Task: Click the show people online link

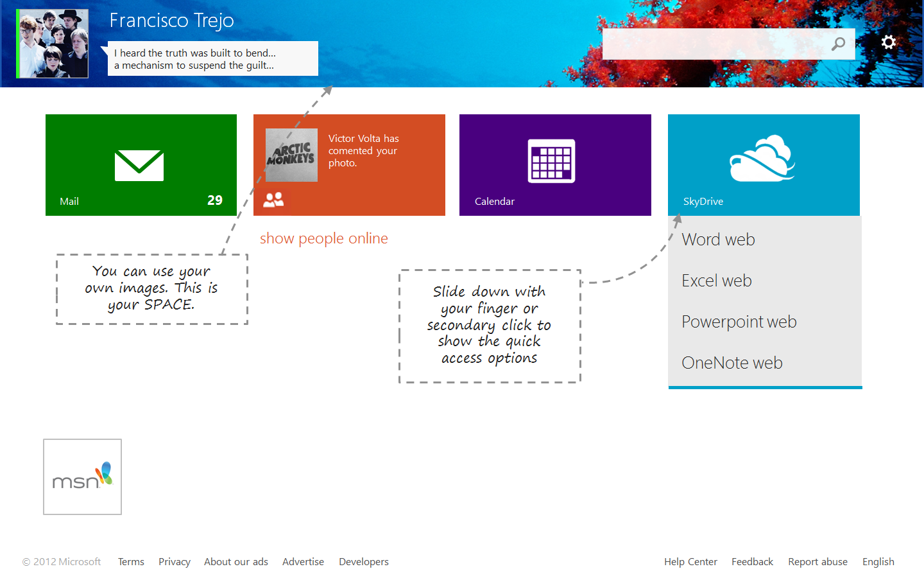Action: pos(324,238)
